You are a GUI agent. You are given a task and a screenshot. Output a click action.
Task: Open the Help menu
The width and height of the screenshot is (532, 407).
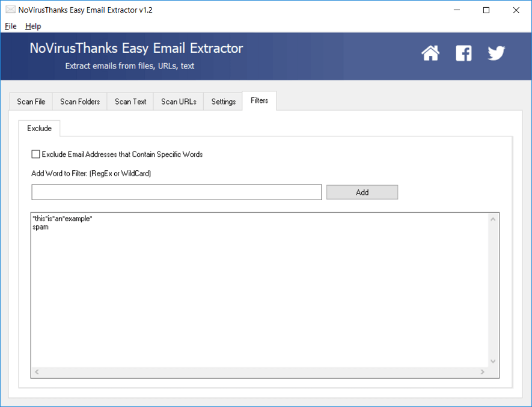(33, 26)
